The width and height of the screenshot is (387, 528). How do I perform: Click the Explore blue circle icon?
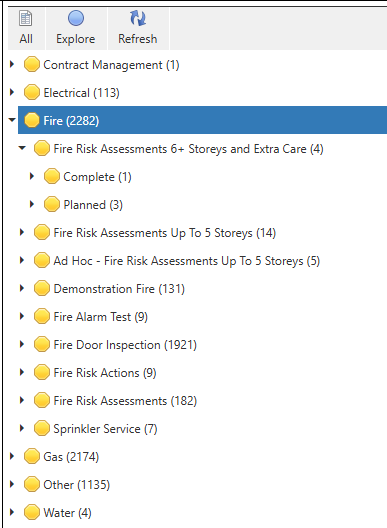(76, 18)
